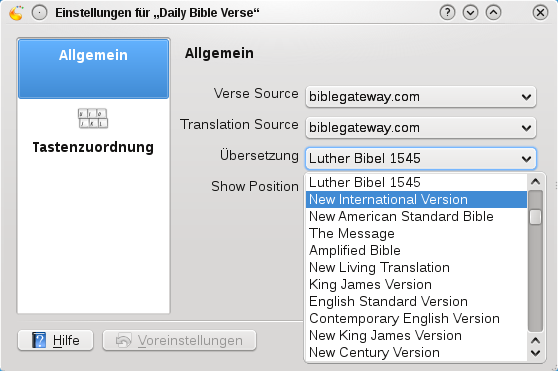Open the context help question mark icon

click(447, 13)
